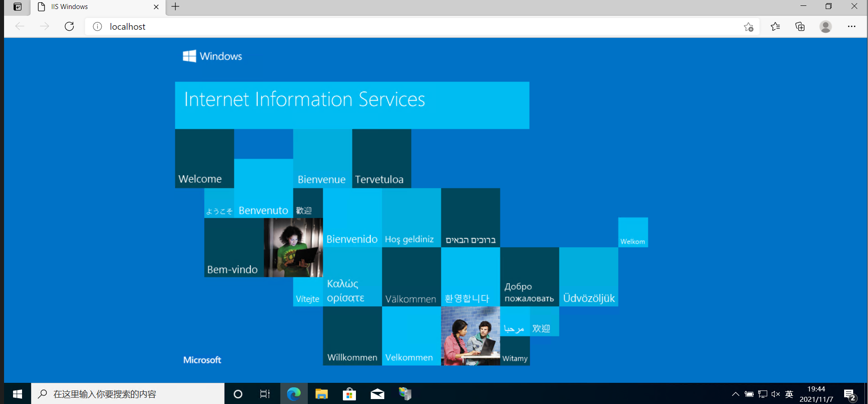
Task: Click the Välkommen tile
Action: 411,277
